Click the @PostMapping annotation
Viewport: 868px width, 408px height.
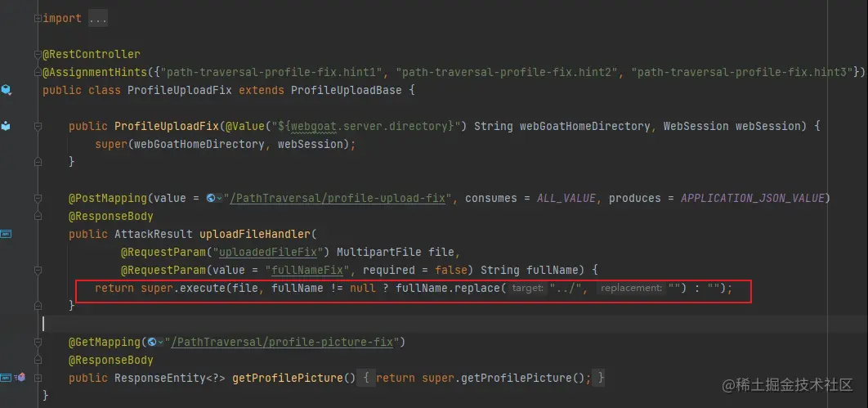coord(108,198)
